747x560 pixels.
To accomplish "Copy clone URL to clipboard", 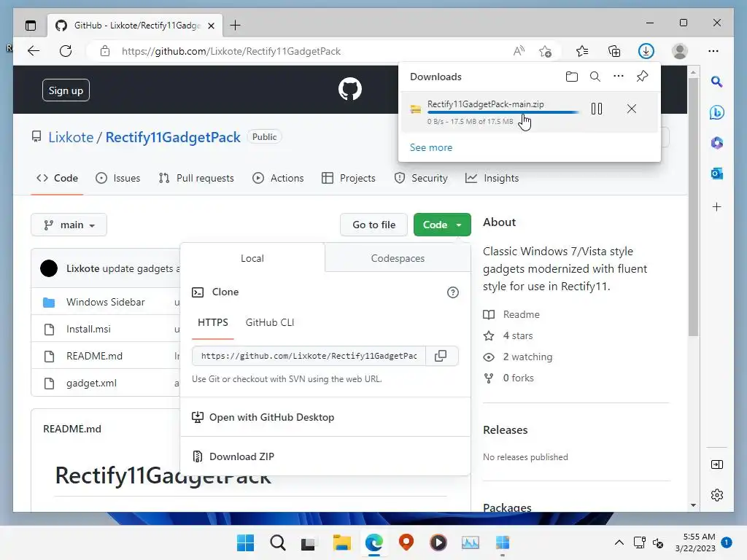I will click(441, 356).
